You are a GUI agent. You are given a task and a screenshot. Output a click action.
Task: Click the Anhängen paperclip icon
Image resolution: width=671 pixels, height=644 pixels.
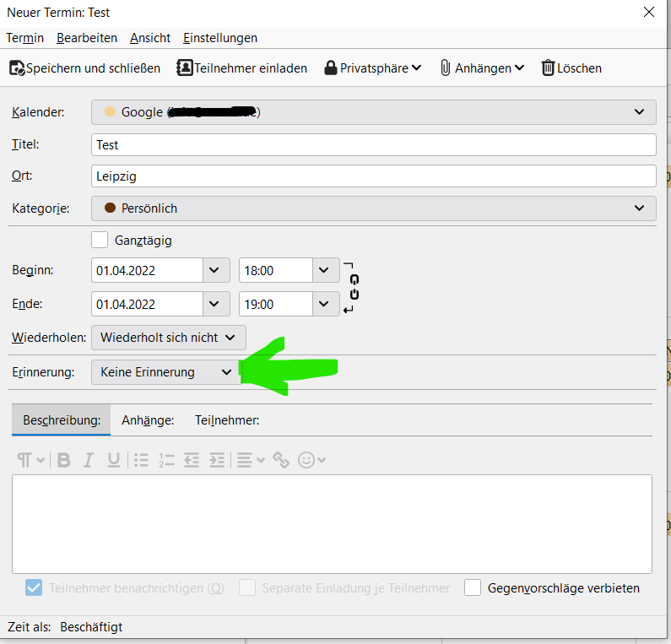pos(446,68)
